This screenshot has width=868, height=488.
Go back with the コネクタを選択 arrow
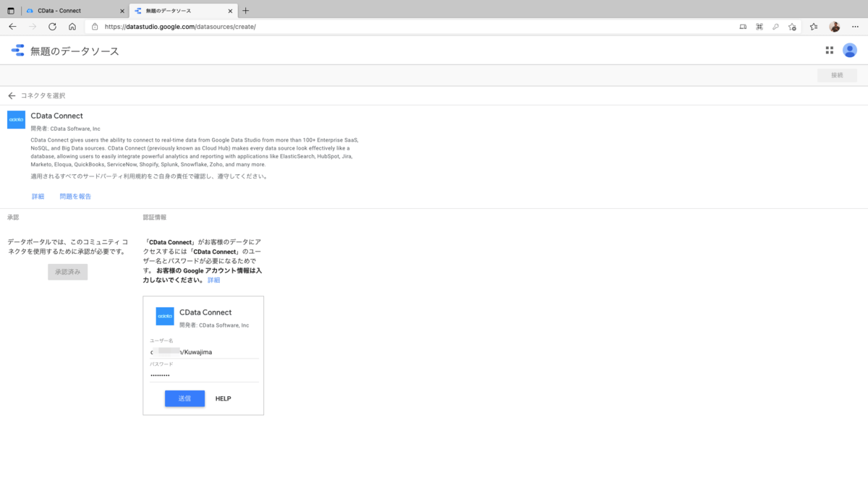coord(12,95)
